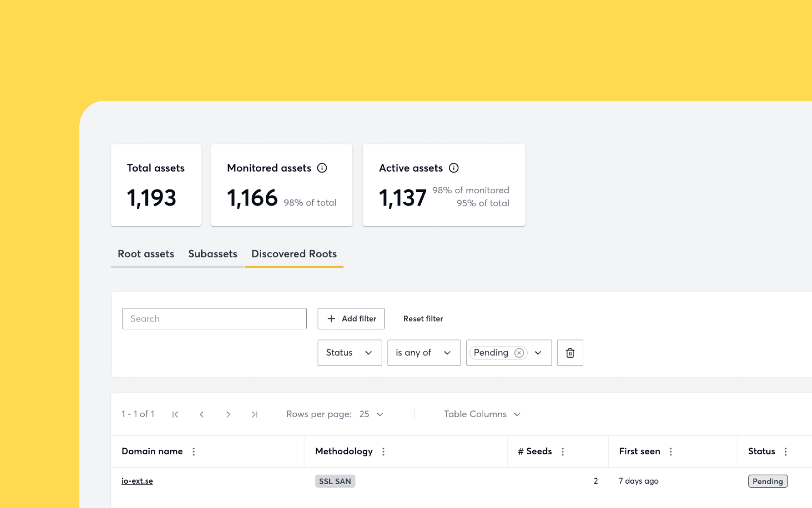812x508 pixels.
Task: Go to last page of results
Action: pos(254,414)
